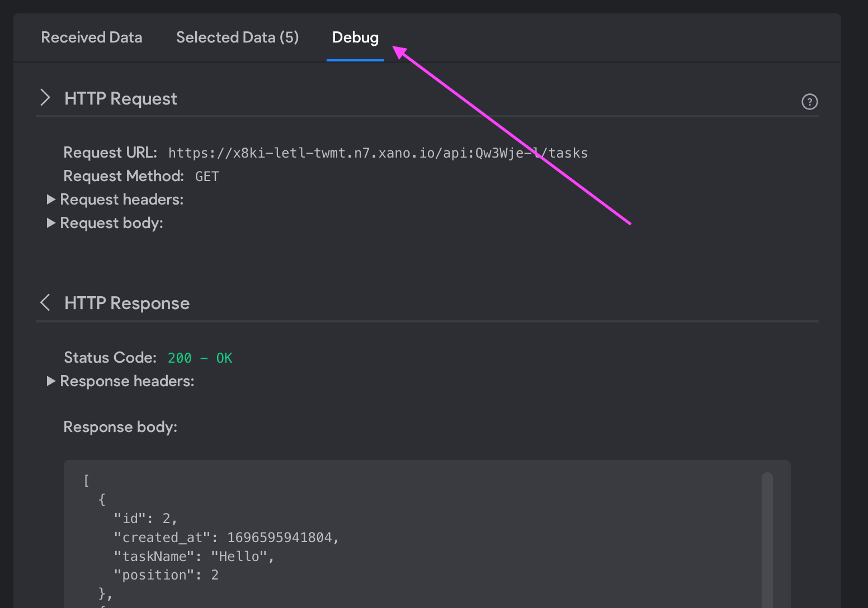Collapse the HTTP Response section chevron
Viewport: 868px width, 608px height.
(45, 302)
